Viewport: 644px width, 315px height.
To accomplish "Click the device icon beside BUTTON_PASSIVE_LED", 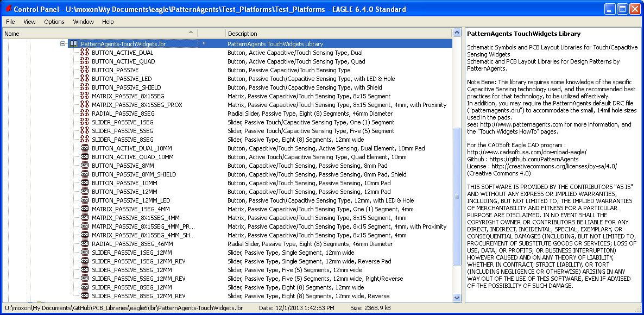I will [85, 78].
